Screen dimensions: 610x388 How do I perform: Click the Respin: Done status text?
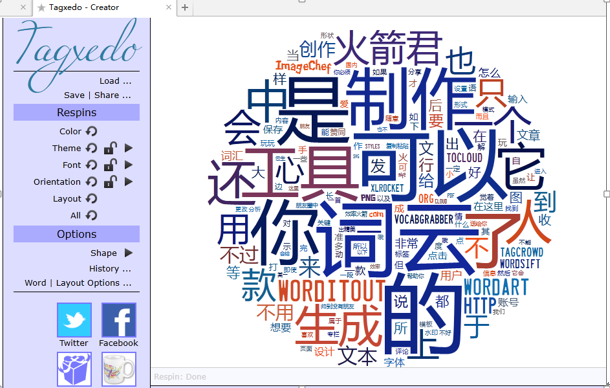click(180, 377)
